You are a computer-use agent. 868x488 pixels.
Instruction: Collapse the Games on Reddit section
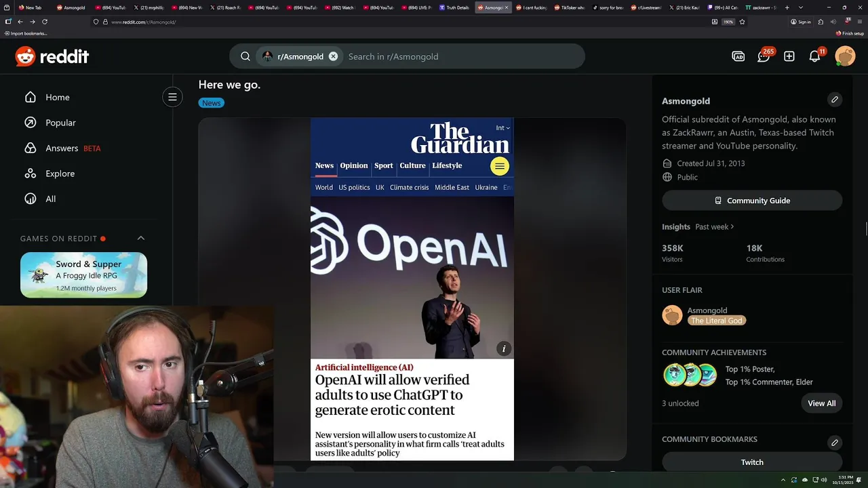141,238
